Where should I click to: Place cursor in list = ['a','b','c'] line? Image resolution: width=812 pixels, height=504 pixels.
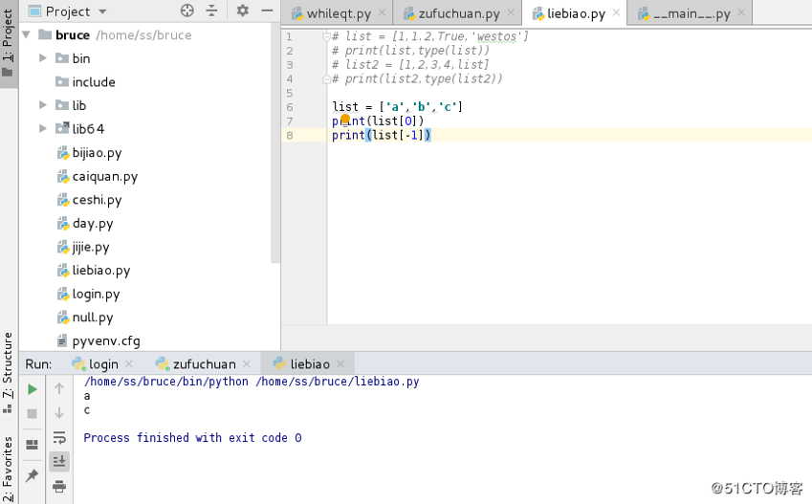coord(397,107)
